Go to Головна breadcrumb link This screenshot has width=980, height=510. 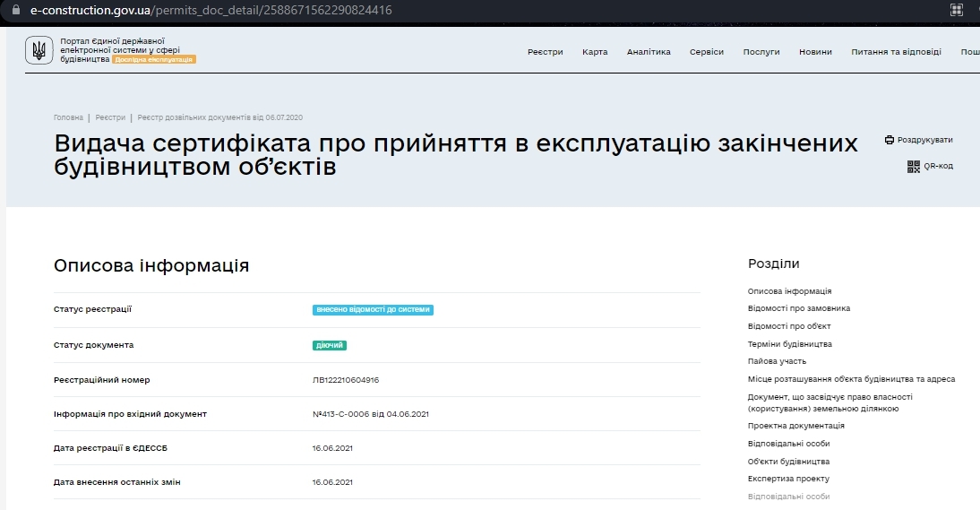pyautogui.click(x=68, y=117)
